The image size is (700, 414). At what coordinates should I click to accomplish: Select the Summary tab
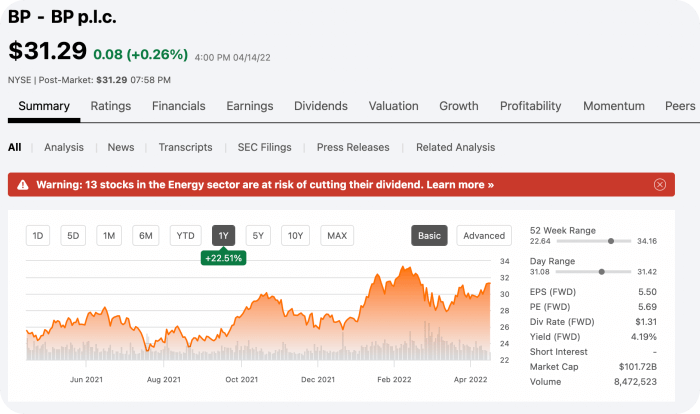click(x=44, y=106)
